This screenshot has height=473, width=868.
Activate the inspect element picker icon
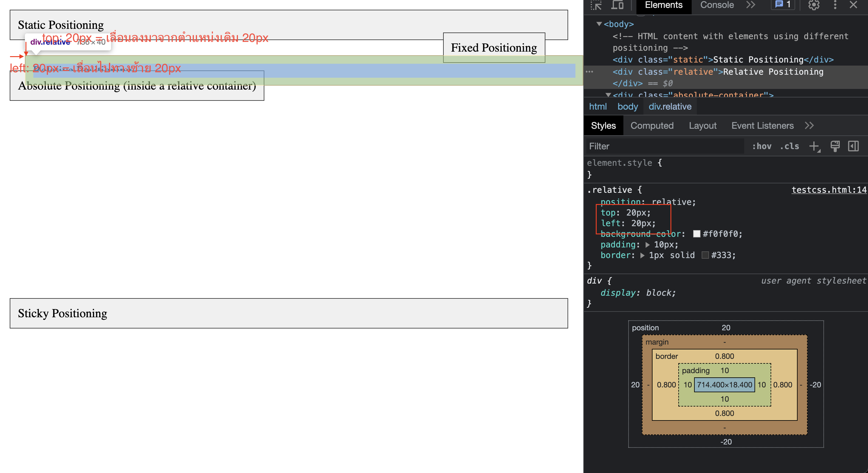[596, 5]
